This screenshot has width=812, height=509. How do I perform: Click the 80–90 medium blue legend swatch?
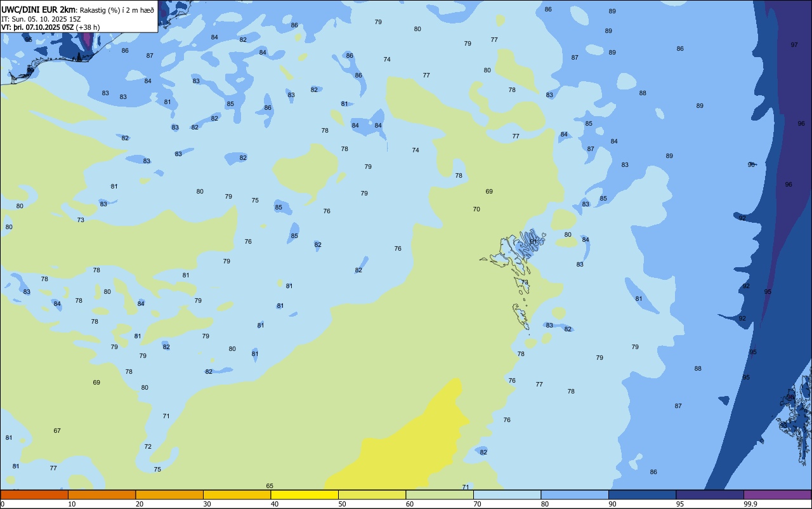(575, 494)
